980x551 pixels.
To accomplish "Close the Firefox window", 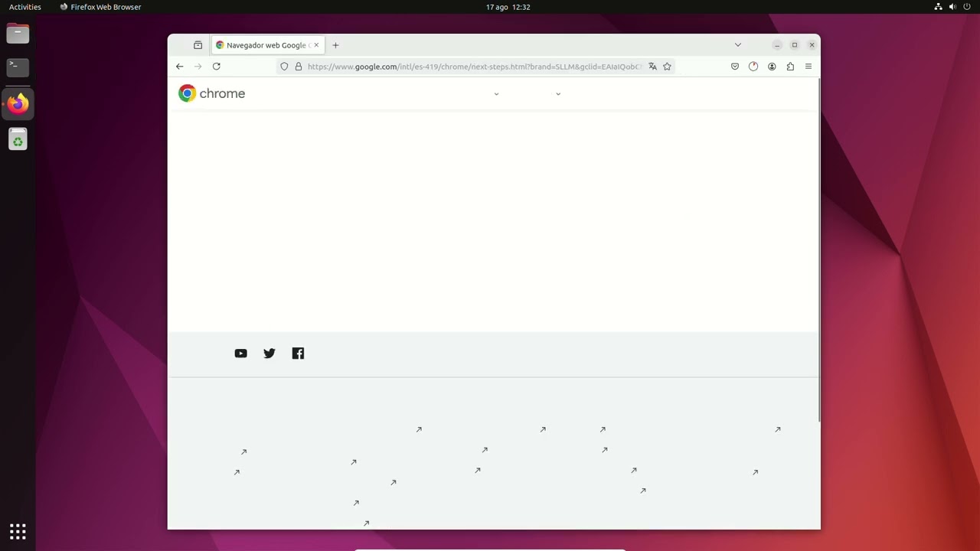I will (812, 45).
